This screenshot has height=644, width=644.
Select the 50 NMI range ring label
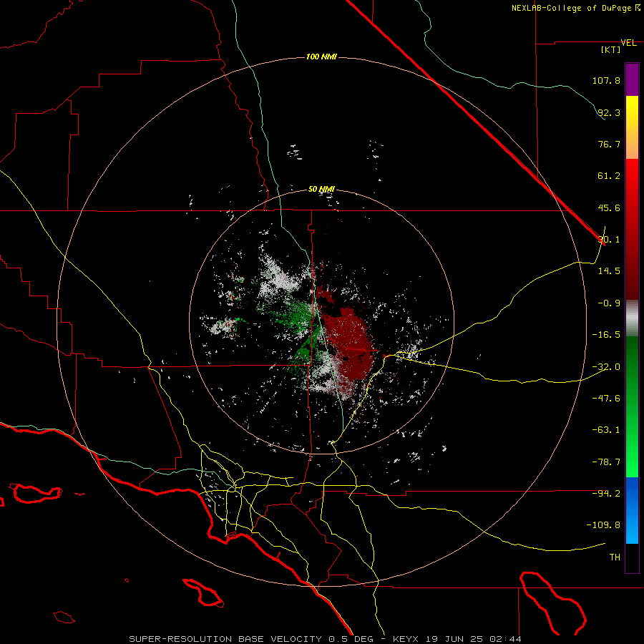pyautogui.click(x=321, y=190)
